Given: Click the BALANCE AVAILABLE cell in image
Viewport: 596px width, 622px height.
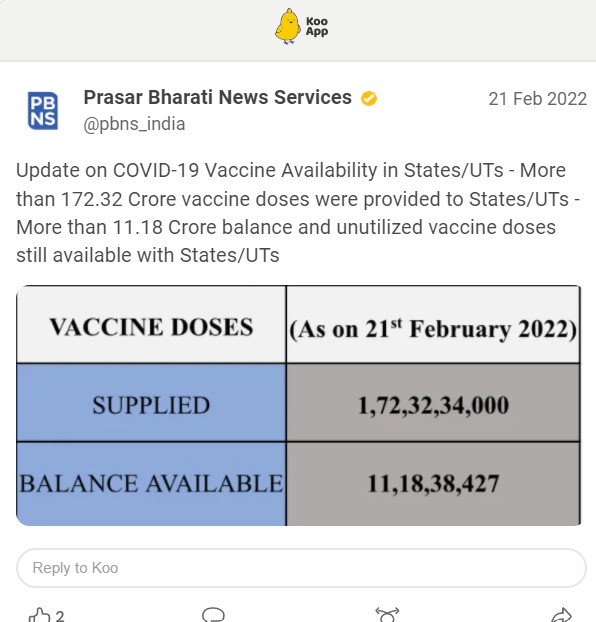Looking at the screenshot, I should pyautogui.click(x=151, y=484).
